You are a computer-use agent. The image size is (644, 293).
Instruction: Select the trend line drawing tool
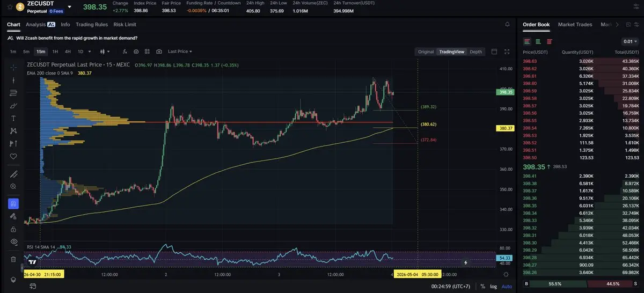[13, 80]
